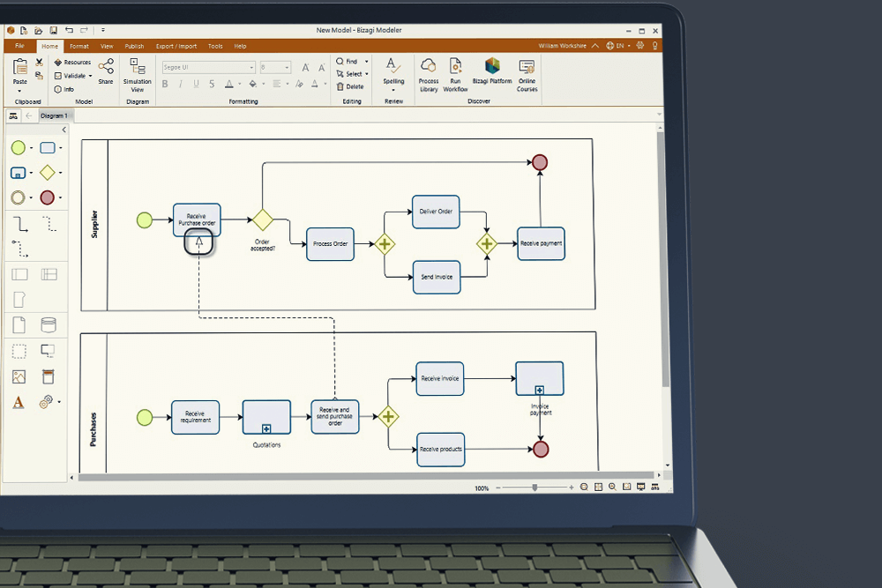This screenshot has height=588, width=882.
Task: Open the Segoe UI font dropdown
Action: point(252,67)
